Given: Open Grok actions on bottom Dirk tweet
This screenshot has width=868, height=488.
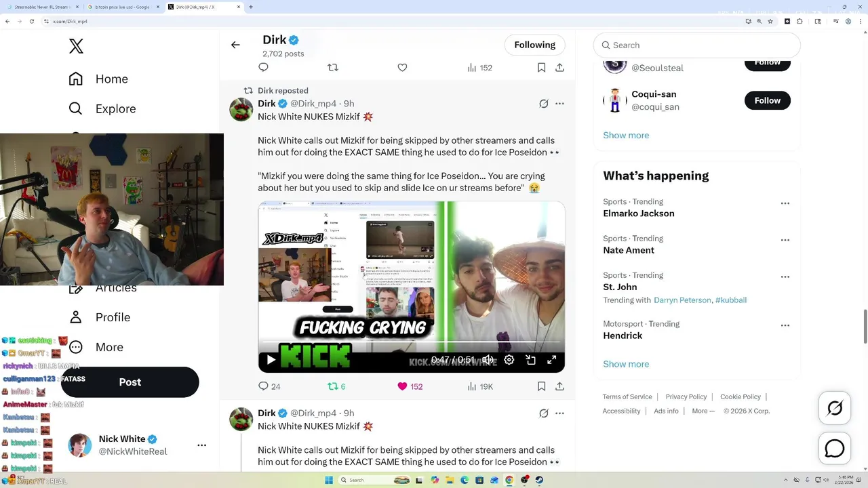Looking at the screenshot, I should pos(543,413).
